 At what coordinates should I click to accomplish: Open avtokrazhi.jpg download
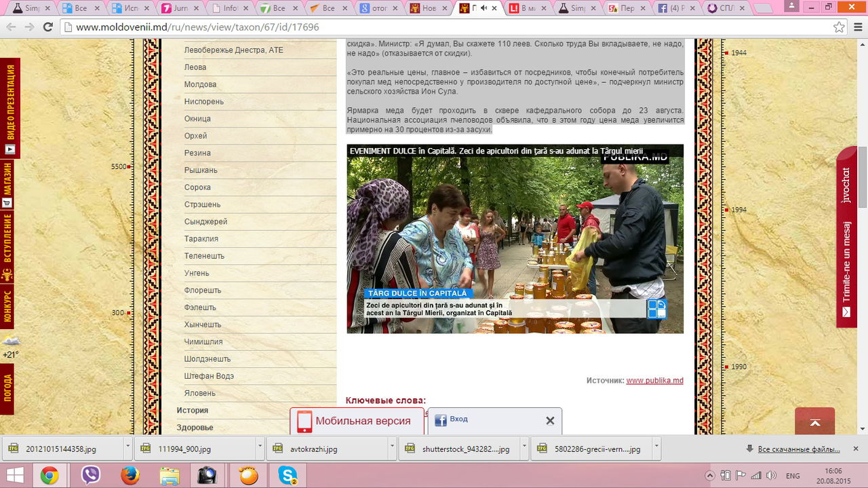[328, 449]
